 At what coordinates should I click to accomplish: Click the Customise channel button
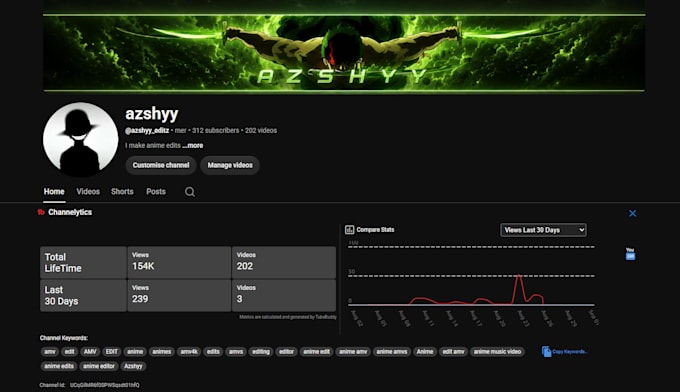[161, 165]
